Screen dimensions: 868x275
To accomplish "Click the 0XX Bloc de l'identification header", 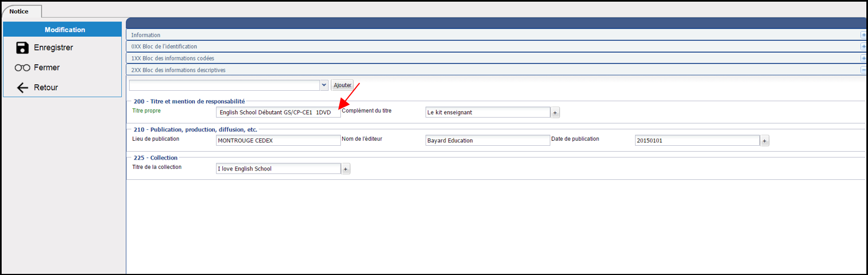I will pyautogui.click(x=496, y=47).
